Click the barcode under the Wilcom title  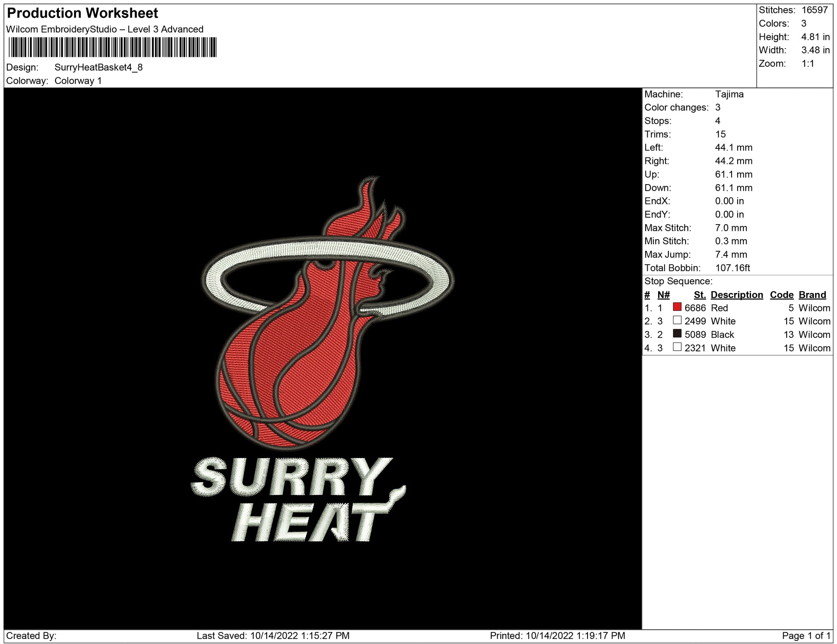click(x=112, y=47)
